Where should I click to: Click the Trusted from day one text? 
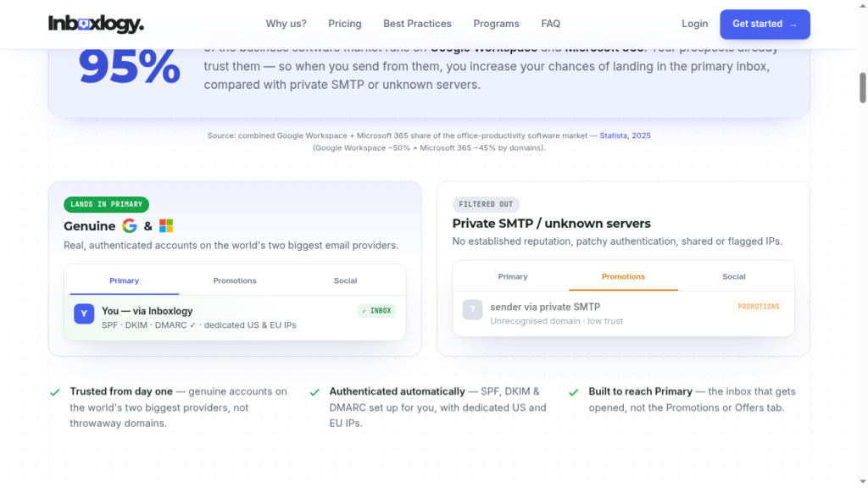pos(121,391)
